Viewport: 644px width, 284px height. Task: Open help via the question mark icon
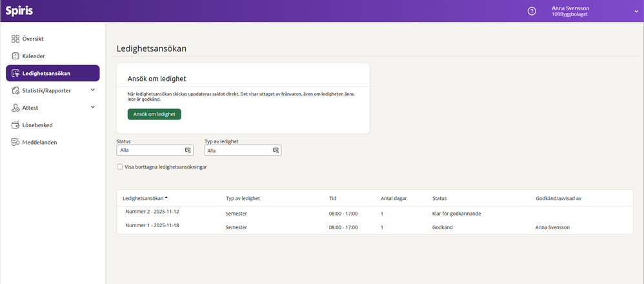coord(532,11)
